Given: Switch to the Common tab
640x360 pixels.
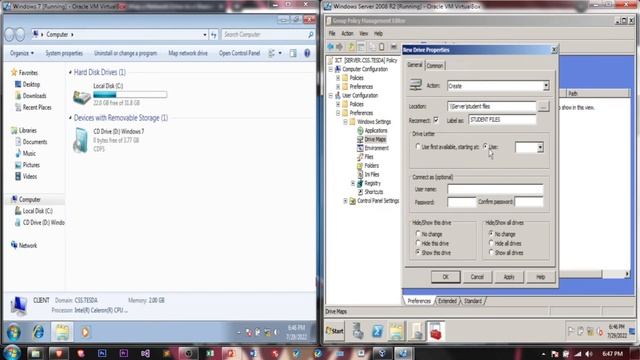Looking at the screenshot, I should (x=435, y=66).
